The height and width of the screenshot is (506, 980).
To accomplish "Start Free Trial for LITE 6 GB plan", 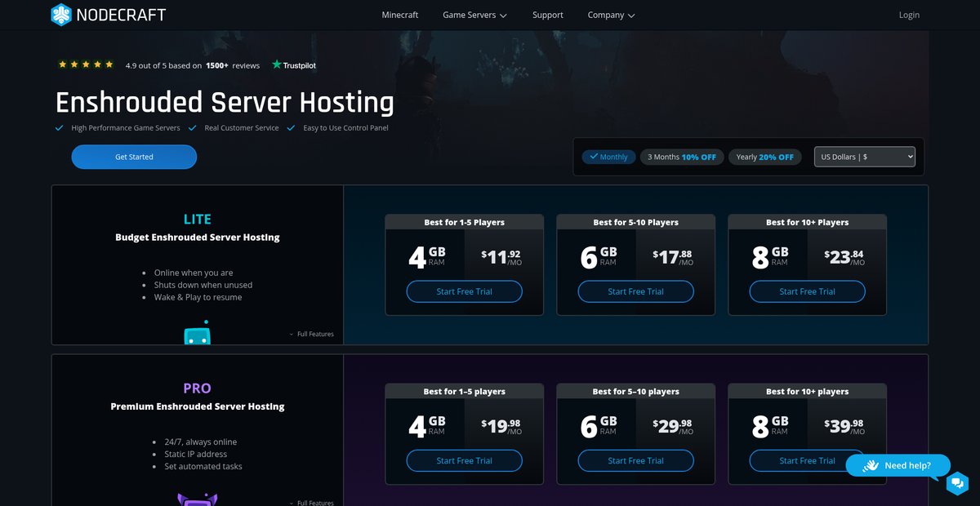I will pos(635,291).
